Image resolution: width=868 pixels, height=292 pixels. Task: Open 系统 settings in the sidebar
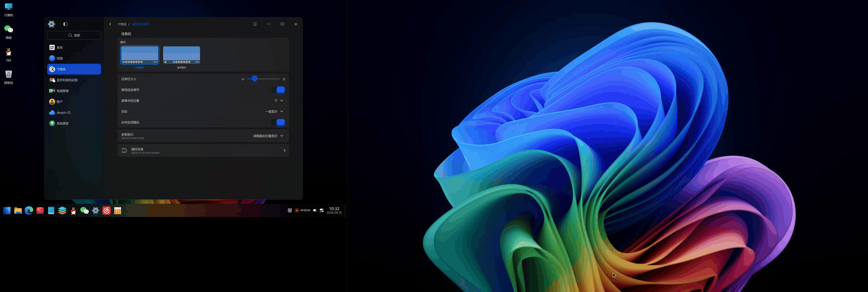tap(74, 47)
